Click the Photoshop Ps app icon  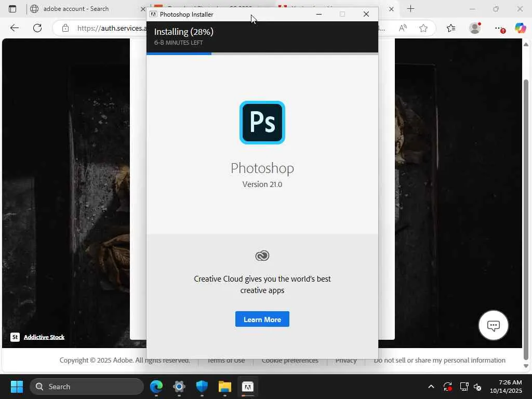click(262, 123)
